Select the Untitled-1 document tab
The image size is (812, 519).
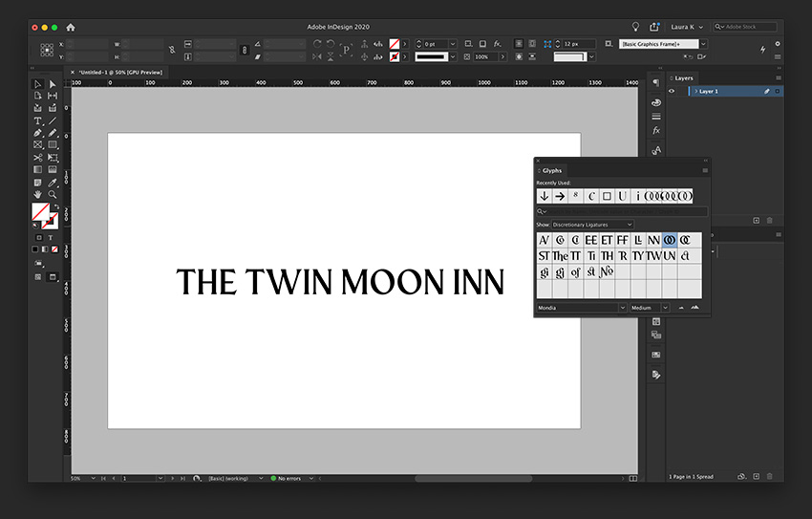click(x=120, y=73)
